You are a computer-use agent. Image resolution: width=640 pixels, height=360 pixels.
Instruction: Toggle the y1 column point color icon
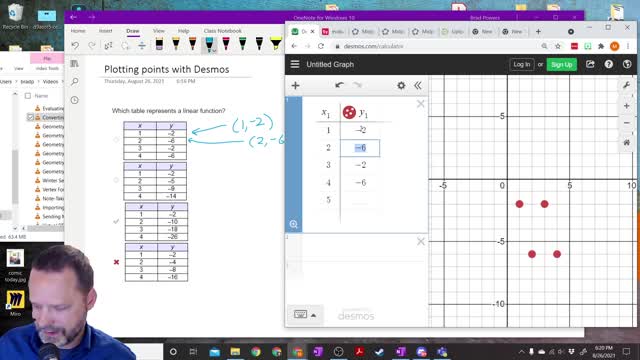pos(349,112)
